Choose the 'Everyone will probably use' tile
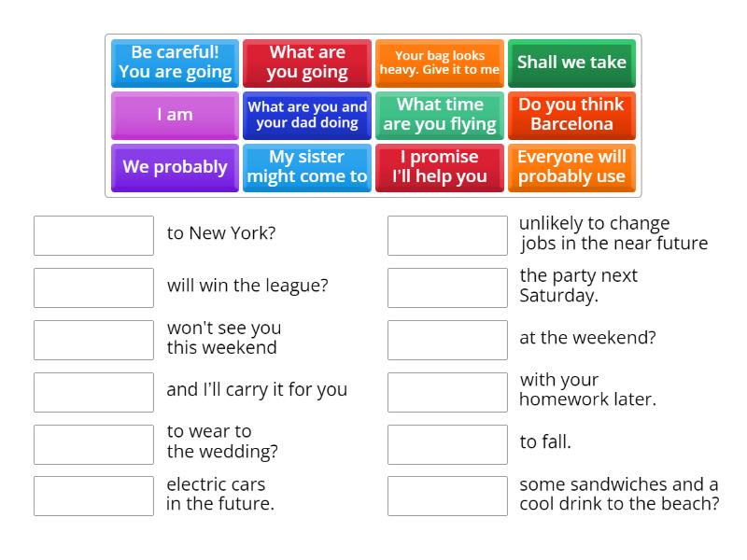 tap(571, 167)
